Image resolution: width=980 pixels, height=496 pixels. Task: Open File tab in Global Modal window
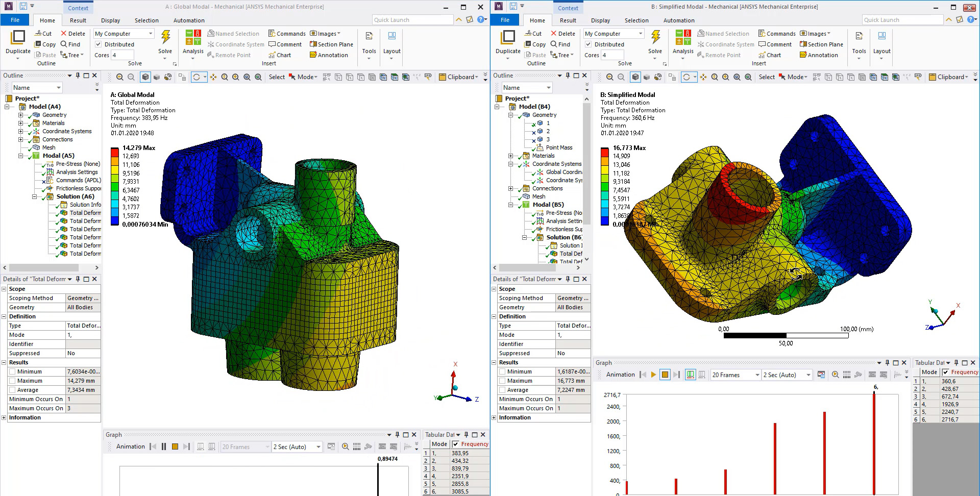pyautogui.click(x=15, y=20)
